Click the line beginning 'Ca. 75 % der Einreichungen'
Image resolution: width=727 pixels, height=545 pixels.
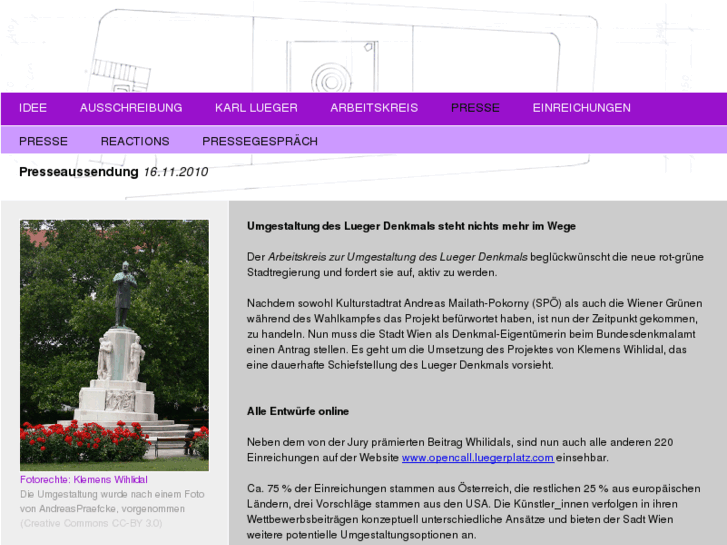click(473, 488)
